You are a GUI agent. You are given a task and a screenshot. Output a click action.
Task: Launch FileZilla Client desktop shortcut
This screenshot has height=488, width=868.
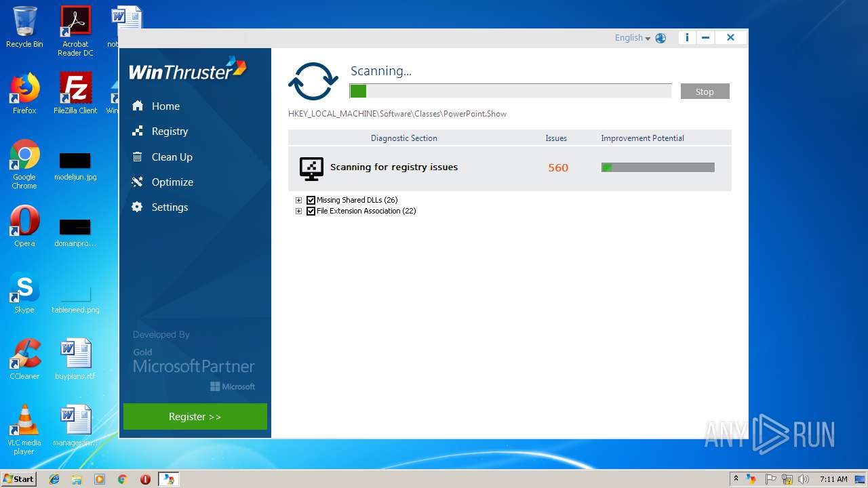pyautogui.click(x=75, y=94)
